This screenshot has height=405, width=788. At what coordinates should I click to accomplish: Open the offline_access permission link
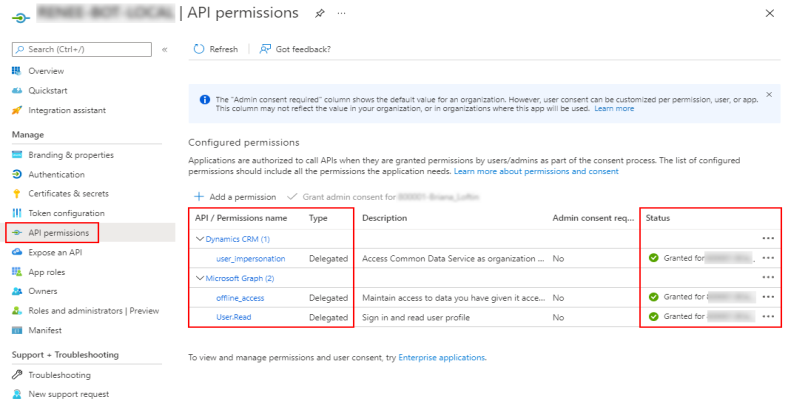click(240, 298)
